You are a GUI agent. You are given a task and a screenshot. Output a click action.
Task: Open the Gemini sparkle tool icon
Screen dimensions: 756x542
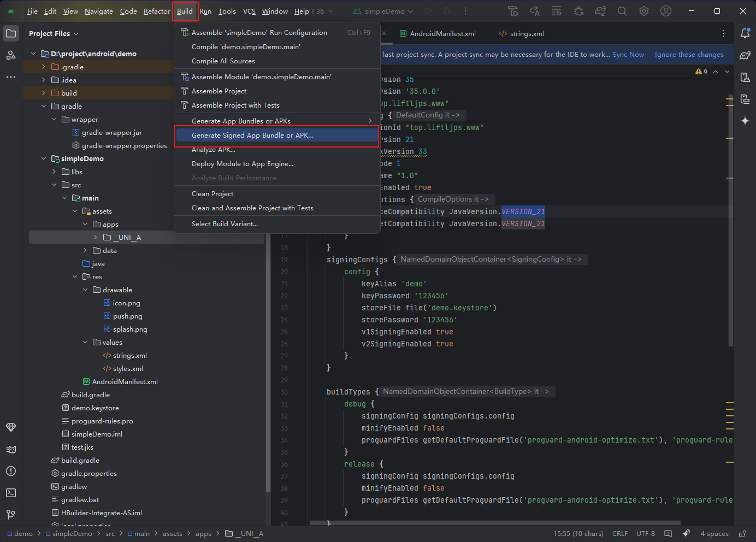click(745, 121)
